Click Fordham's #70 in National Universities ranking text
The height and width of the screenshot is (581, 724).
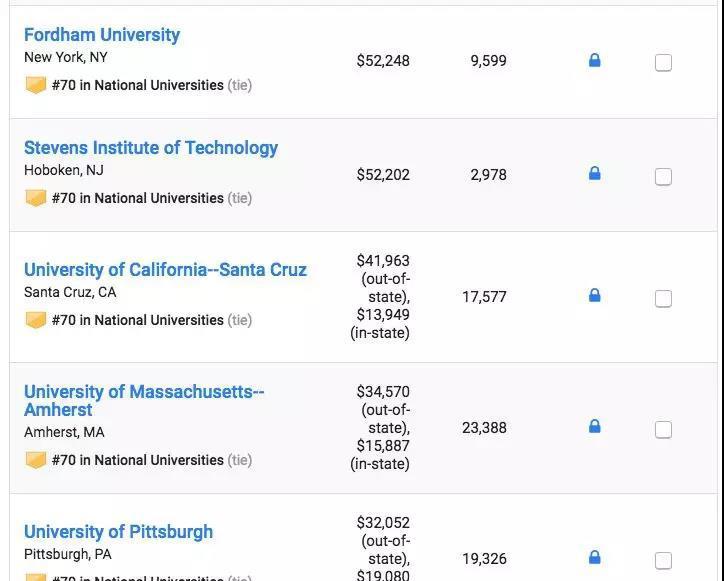tap(138, 85)
